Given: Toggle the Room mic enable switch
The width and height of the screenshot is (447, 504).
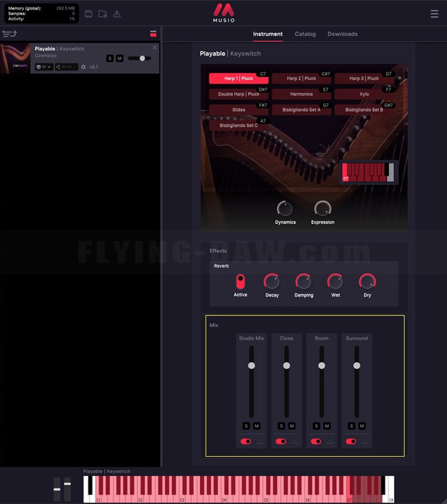Looking at the screenshot, I should [316, 441].
